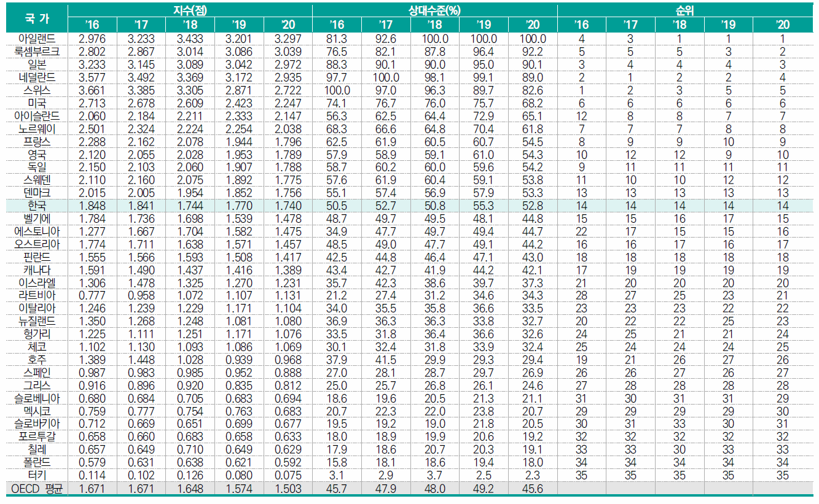
Task: Select the 아일랜드 row label
Action: click(x=37, y=38)
